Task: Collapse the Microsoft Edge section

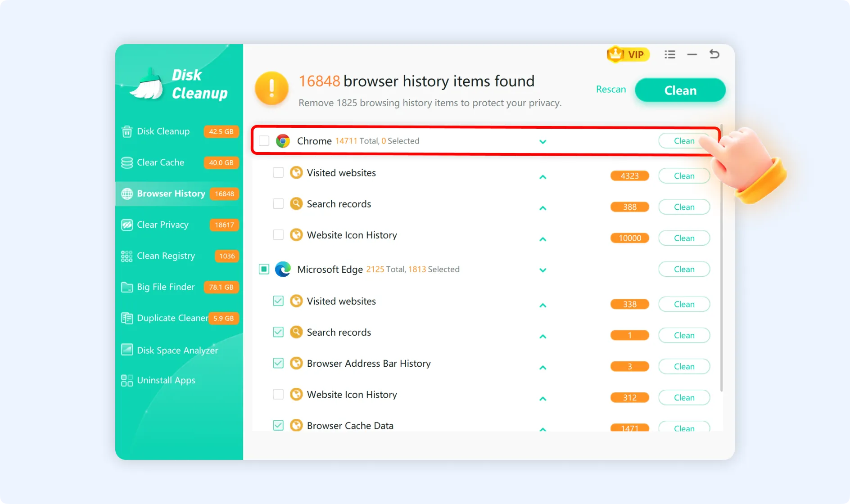Action: (x=543, y=270)
